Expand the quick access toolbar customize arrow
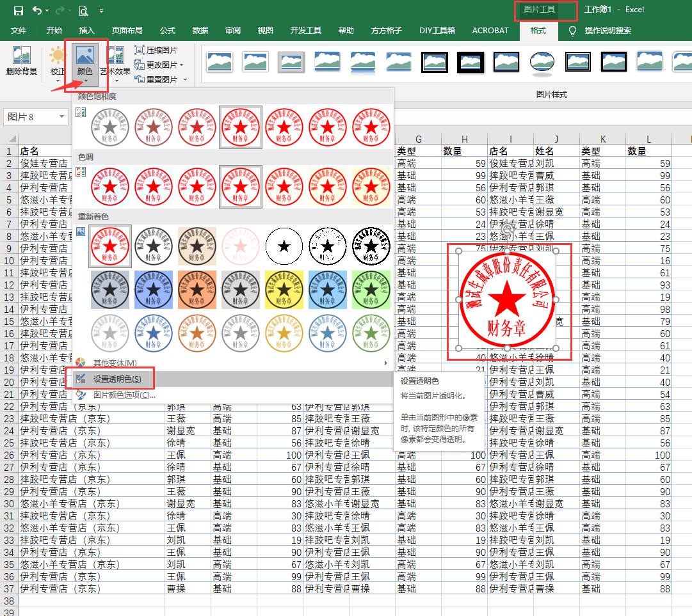This screenshot has width=692, height=616. click(x=102, y=11)
